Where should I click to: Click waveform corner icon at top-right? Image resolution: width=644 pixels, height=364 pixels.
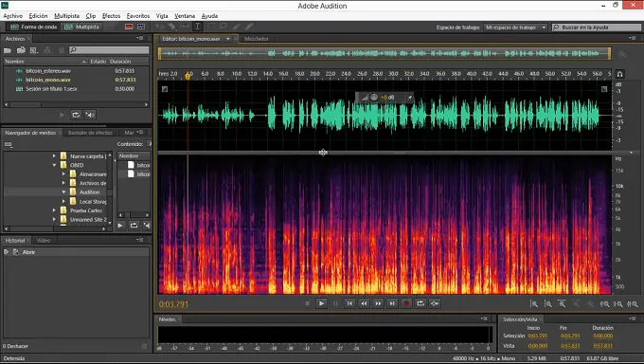[604, 89]
